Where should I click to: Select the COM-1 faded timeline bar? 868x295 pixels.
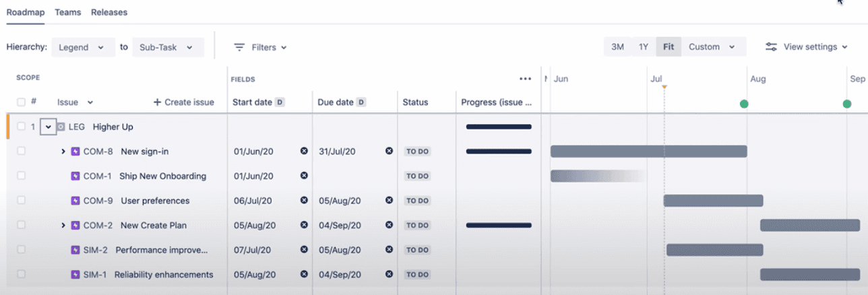[597, 176]
